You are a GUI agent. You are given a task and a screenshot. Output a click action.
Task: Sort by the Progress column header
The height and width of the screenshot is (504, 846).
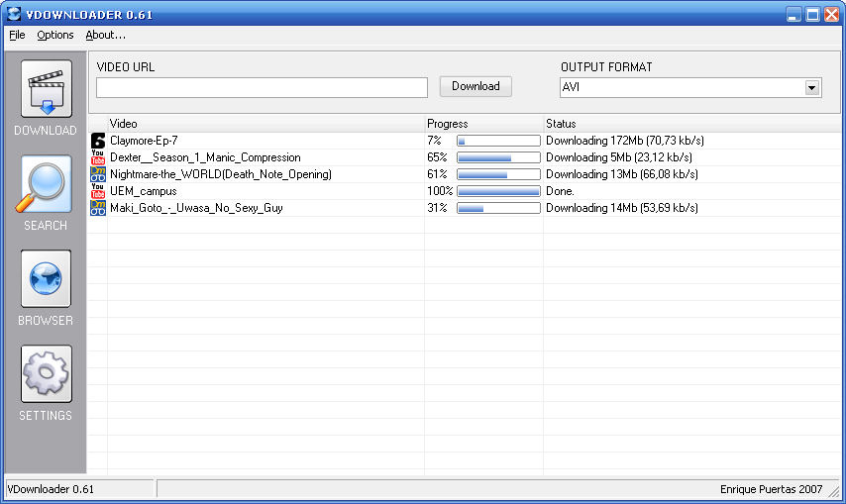tap(483, 124)
